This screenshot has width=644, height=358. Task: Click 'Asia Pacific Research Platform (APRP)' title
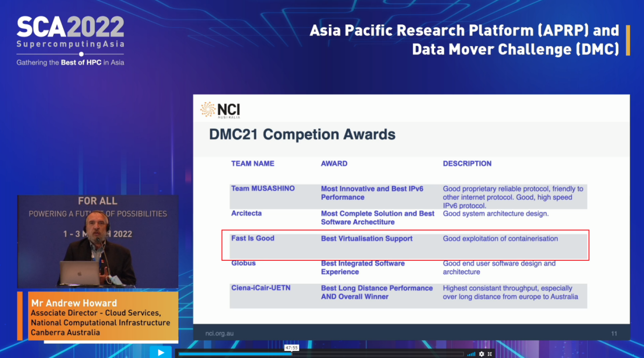465,31
